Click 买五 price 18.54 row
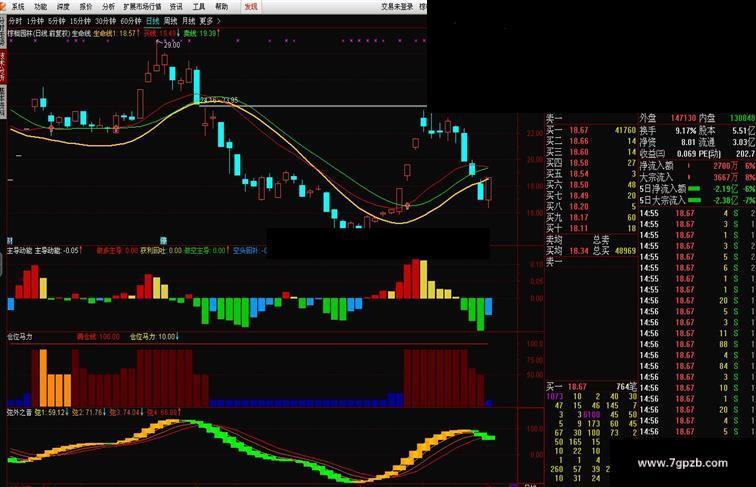The width and height of the screenshot is (756, 487). [x=591, y=174]
